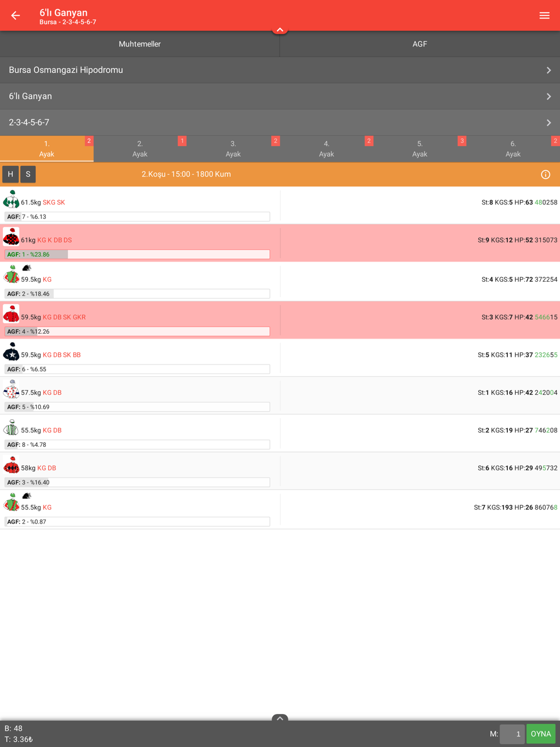560x747 pixels.
Task: Toggle selection of the 57.5kg KG DB horse
Action: tap(280, 395)
